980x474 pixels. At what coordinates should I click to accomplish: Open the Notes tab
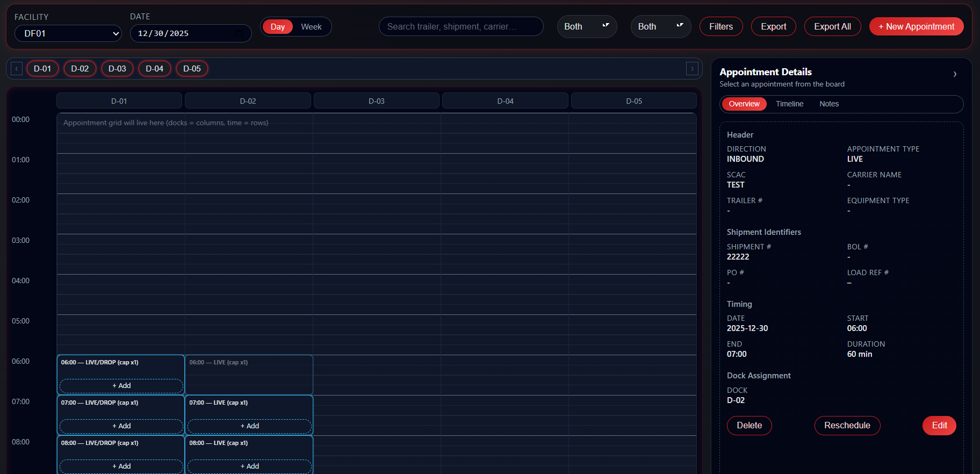(829, 104)
